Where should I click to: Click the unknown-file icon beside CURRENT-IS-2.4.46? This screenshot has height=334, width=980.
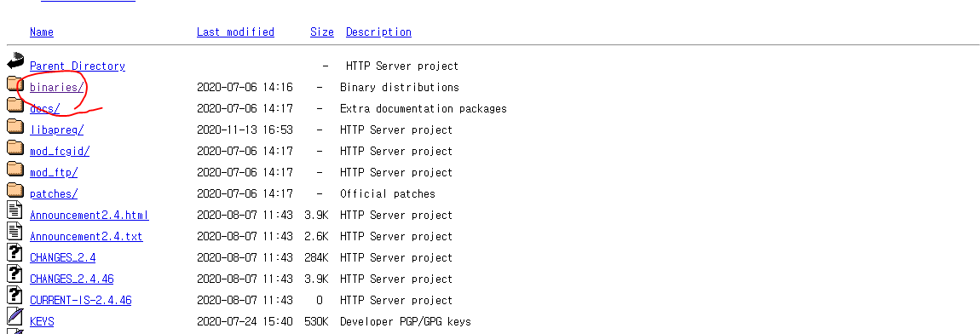click(14, 295)
